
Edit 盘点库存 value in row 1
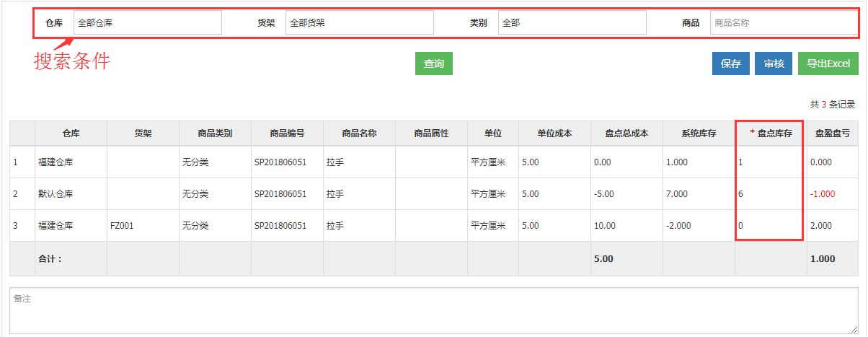click(769, 162)
